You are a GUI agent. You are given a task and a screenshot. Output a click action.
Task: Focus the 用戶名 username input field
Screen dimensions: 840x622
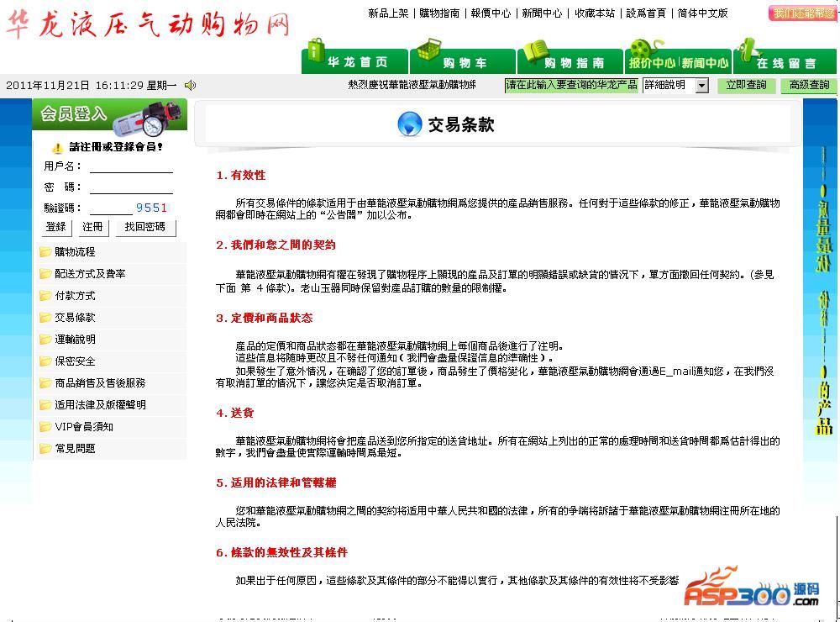pos(131,166)
